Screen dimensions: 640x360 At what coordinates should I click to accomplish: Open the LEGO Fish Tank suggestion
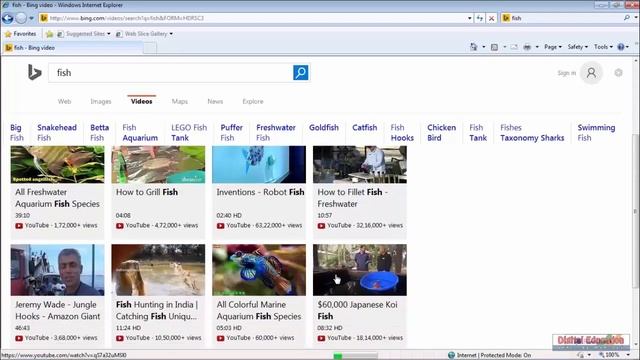[189, 133]
